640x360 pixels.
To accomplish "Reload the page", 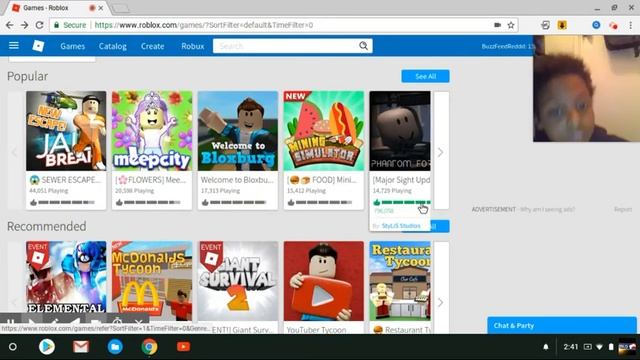I will 40,25.
